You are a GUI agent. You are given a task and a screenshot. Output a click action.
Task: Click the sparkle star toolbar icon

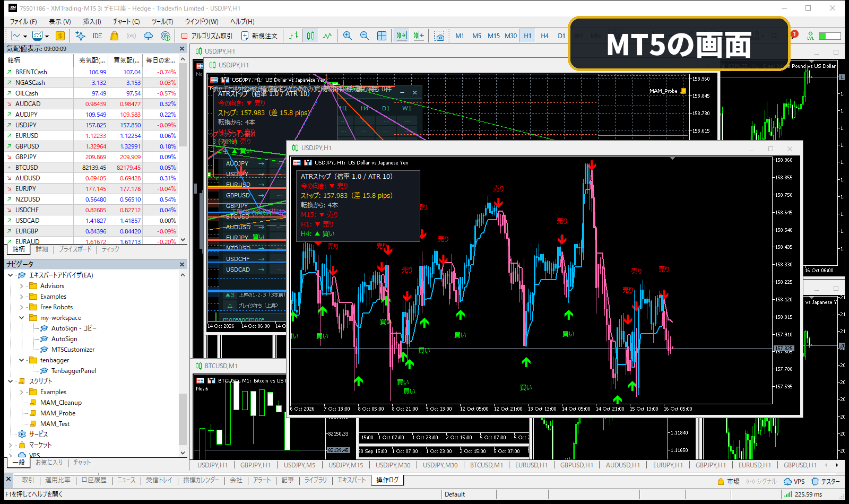pyautogui.click(x=80, y=36)
